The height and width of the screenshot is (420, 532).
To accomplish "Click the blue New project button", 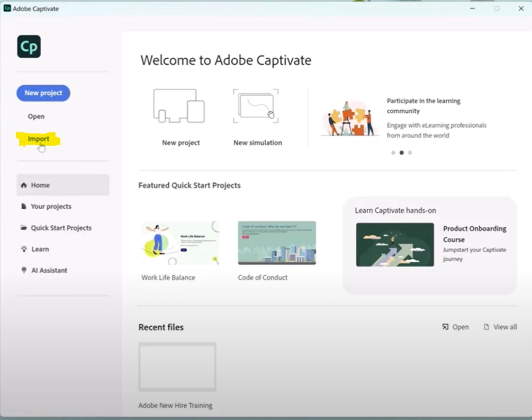I will click(x=43, y=93).
